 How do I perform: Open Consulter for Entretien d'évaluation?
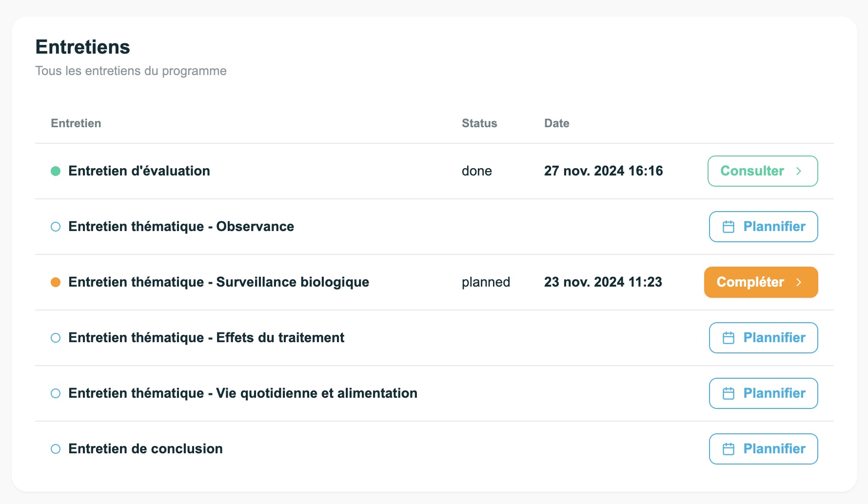click(x=762, y=171)
